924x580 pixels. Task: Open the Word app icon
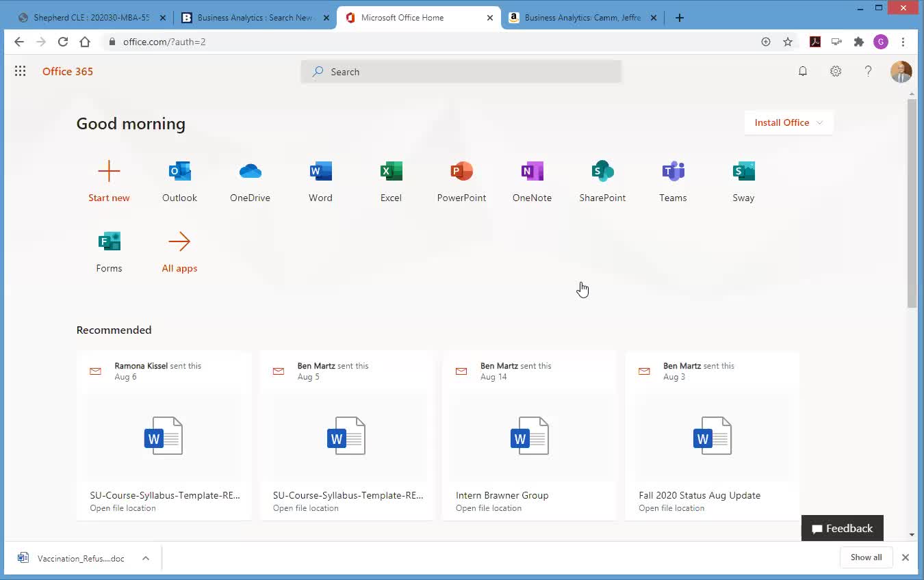pos(320,171)
